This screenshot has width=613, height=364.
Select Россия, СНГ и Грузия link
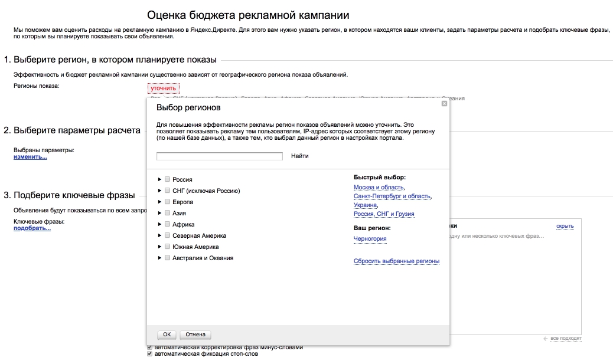(384, 214)
